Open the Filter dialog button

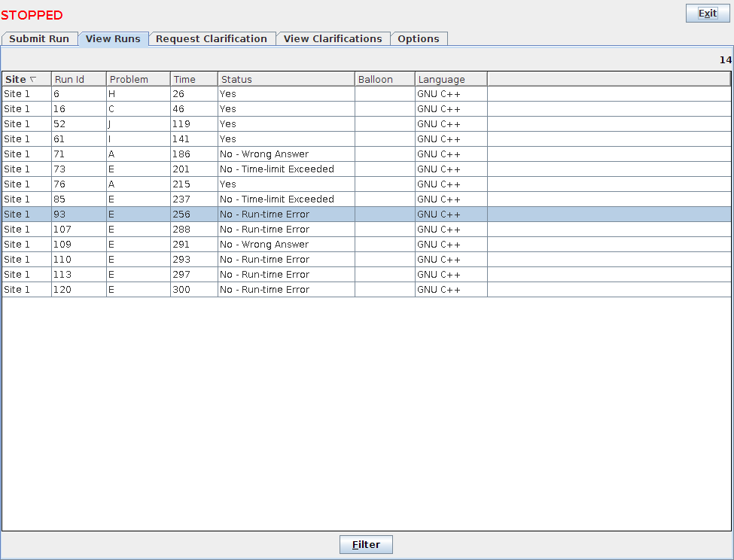366,545
